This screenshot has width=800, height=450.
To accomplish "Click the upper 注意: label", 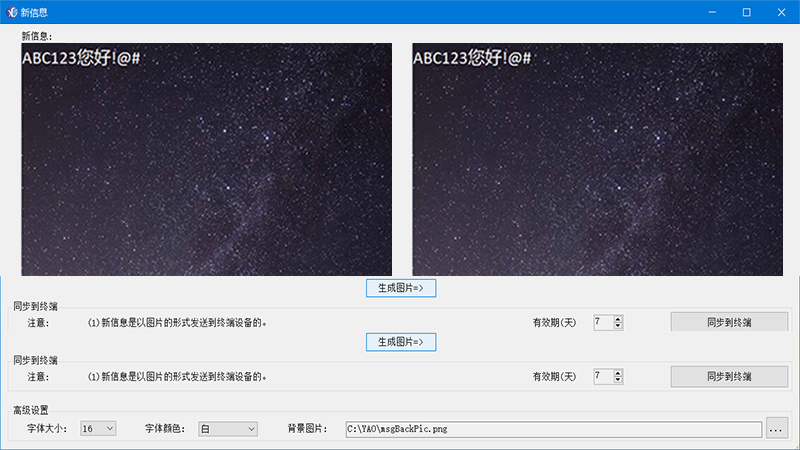I will click(38, 322).
